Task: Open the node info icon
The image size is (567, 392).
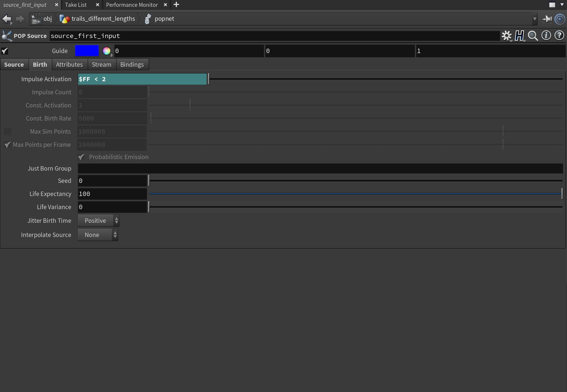Action: click(546, 36)
